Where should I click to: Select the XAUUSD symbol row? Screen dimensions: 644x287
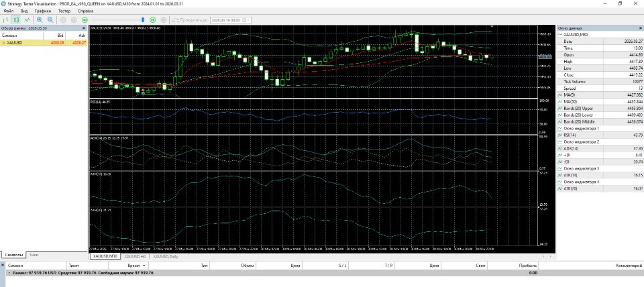[44, 42]
